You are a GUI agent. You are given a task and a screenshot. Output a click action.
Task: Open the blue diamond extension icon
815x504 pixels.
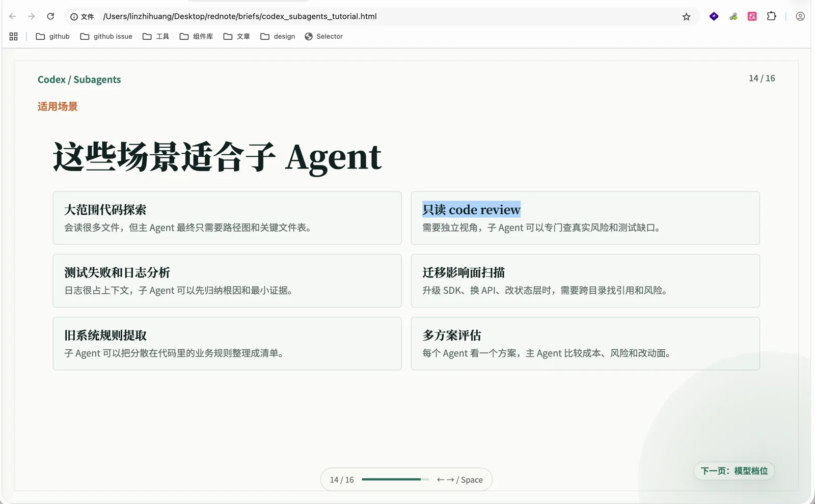(714, 16)
